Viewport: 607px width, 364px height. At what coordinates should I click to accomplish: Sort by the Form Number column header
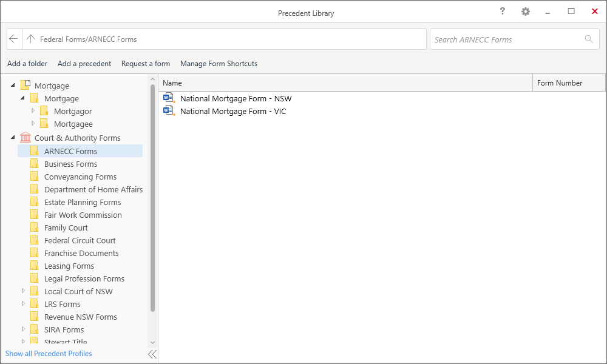click(569, 83)
